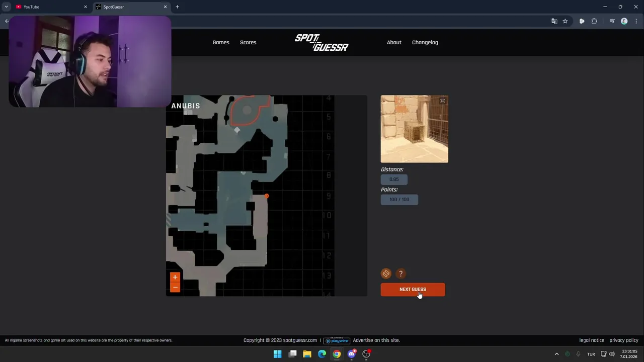Image resolution: width=644 pixels, height=362 pixels.
Task: Open network settings tray icon
Action: pos(603,354)
